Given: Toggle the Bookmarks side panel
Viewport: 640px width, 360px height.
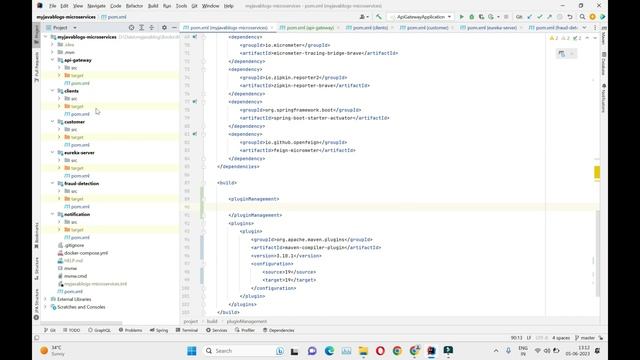Looking at the screenshot, I should pos(36,236).
